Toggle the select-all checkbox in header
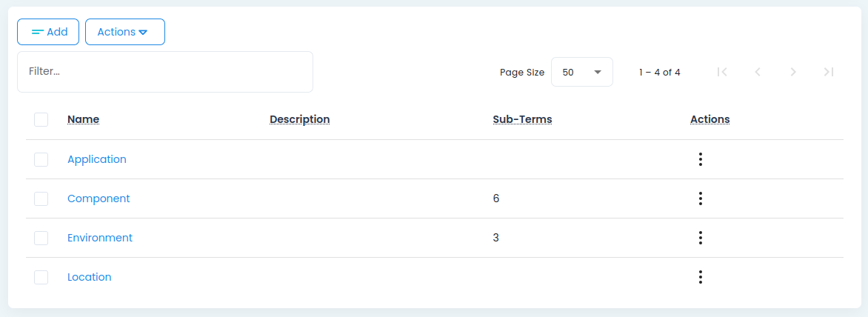Viewport: 868px width, 317px height. click(41, 119)
